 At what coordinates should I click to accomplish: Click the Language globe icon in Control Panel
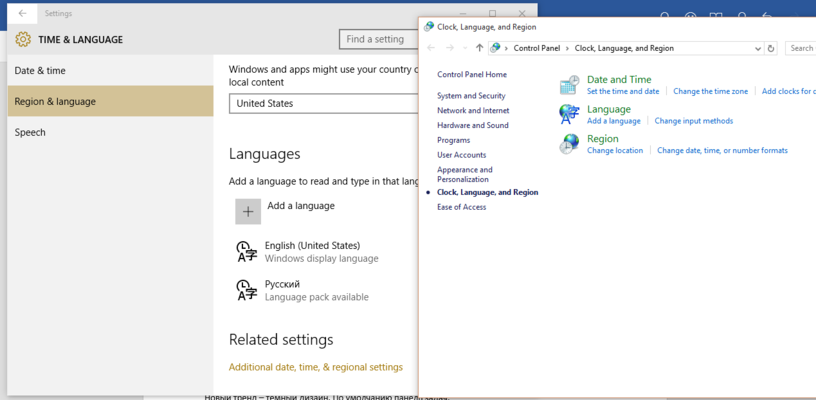click(569, 114)
